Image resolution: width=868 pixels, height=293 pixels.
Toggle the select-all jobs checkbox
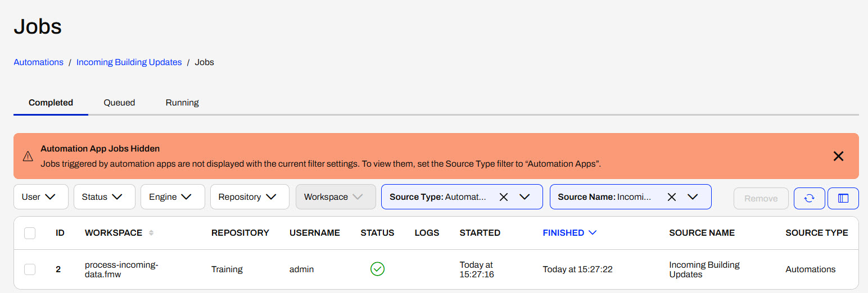pyautogui.click(x=30, y=233)
